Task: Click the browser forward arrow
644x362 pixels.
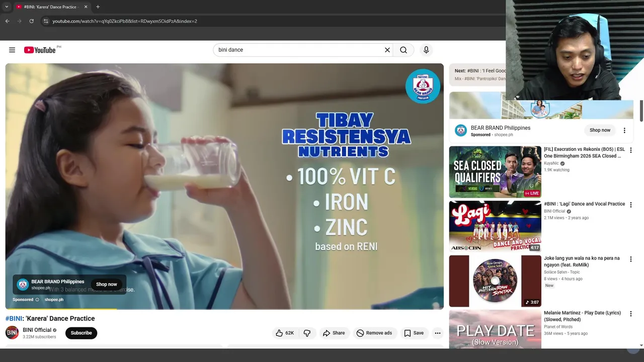Action: 19,21
